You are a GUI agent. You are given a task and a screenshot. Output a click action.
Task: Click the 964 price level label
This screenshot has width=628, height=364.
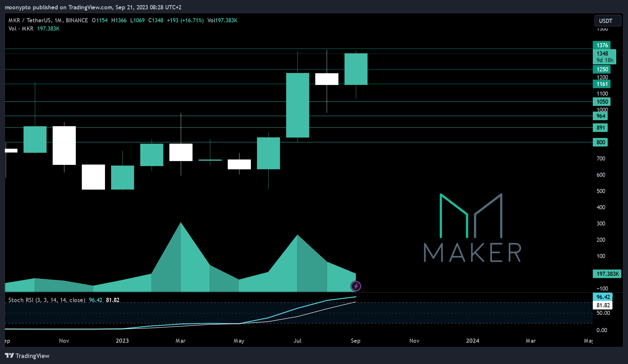point(600,116)
